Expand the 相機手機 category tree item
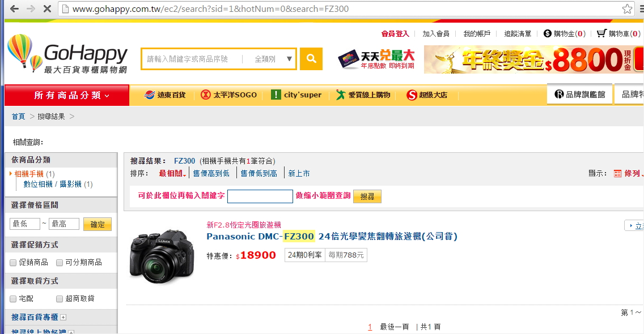 [29, 174]
